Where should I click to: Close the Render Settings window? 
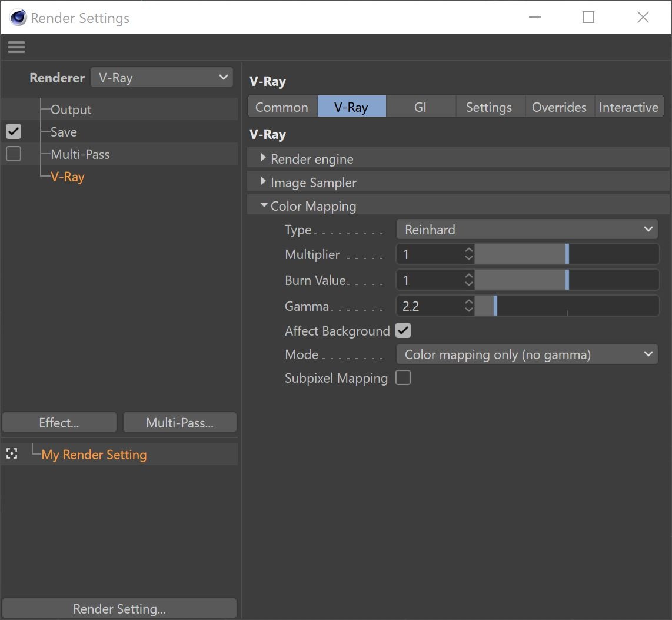point(643,17)
